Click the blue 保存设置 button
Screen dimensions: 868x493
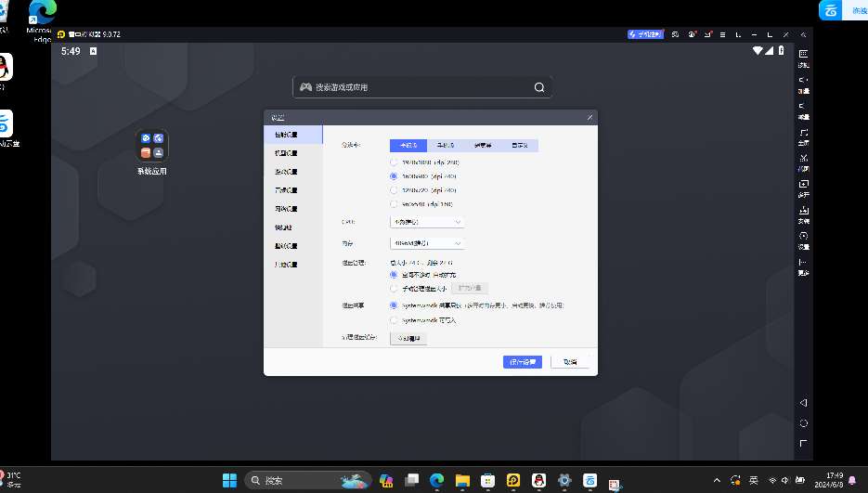(521, 362)
